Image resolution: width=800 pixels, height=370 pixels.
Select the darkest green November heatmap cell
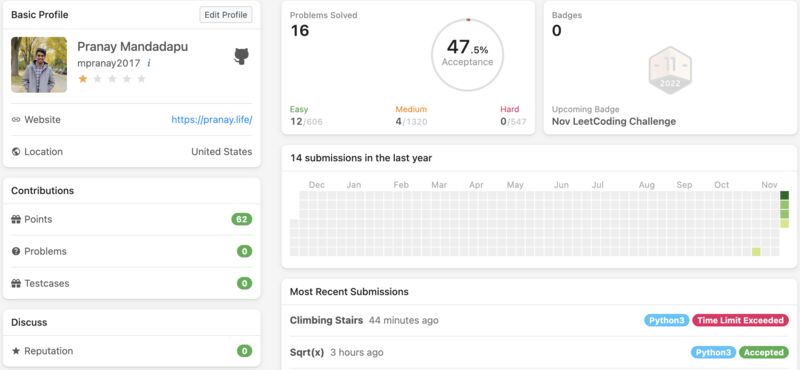[784, 195]
